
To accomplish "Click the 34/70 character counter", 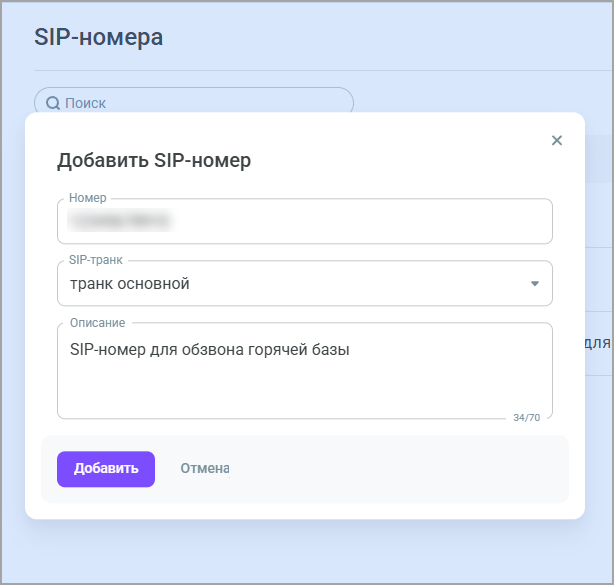I will (526, 418).
